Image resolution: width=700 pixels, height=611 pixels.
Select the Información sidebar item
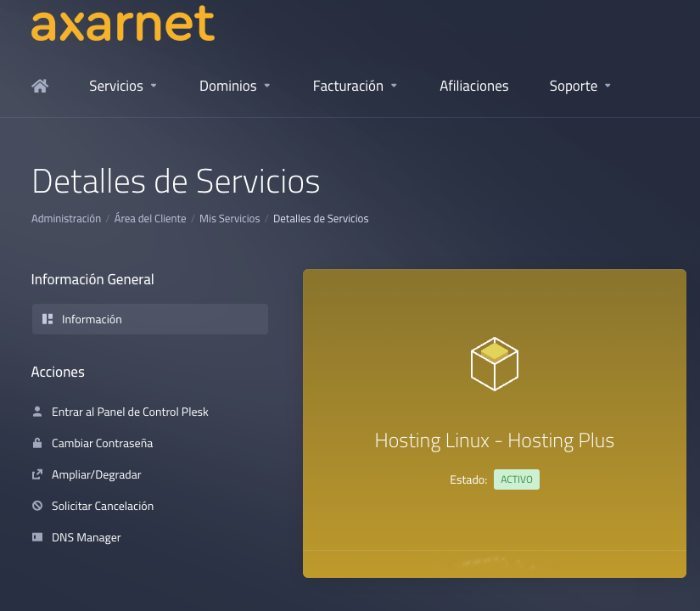click(x=92, y=319)
